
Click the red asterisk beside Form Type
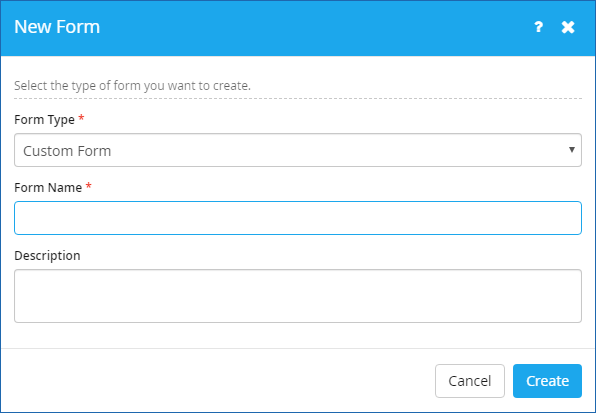tap(81, 118)
